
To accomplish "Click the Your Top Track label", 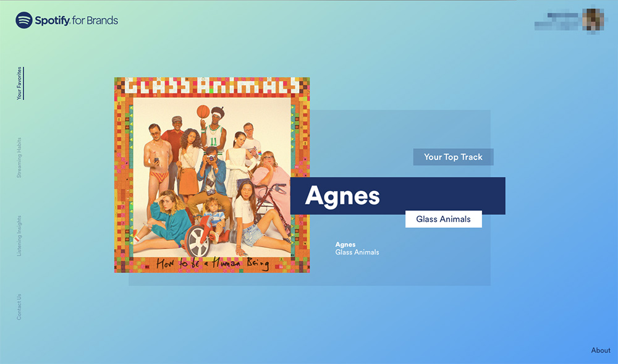I will 453,157.
